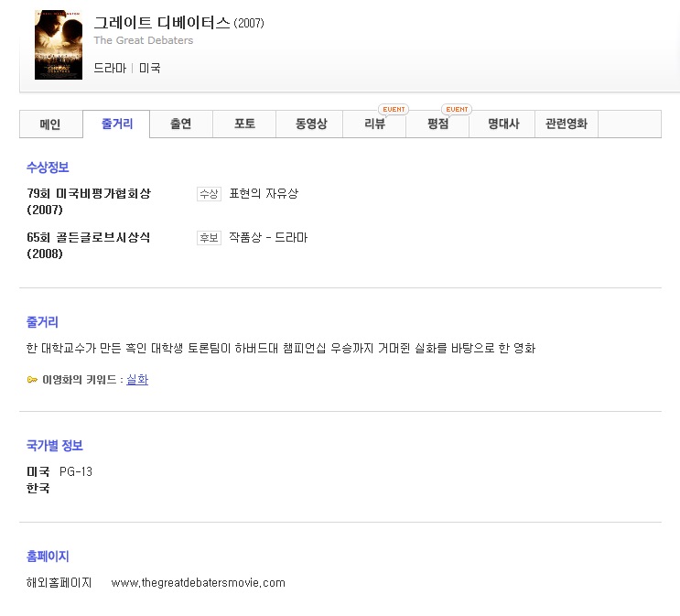Click the 그레이트 디베이터스 movie title

[162, 23]
